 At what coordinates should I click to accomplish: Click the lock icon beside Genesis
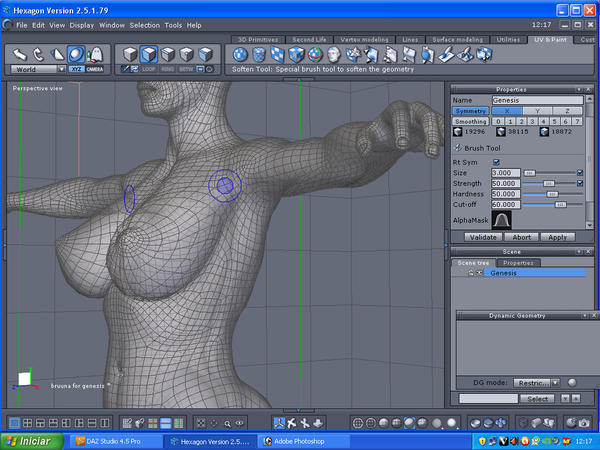(470, 272)
